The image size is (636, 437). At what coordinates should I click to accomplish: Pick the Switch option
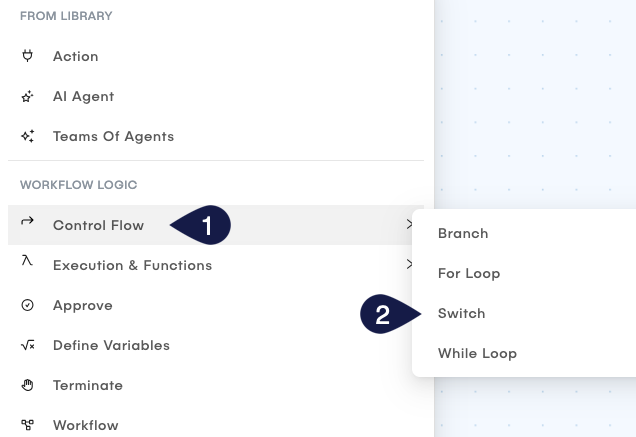(x=462, y=313)
